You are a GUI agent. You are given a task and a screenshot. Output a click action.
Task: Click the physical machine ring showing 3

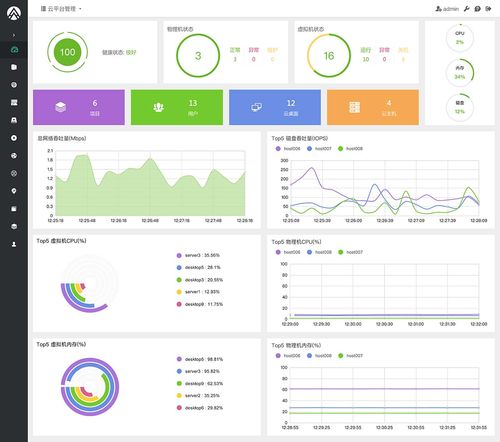(198, 56)
